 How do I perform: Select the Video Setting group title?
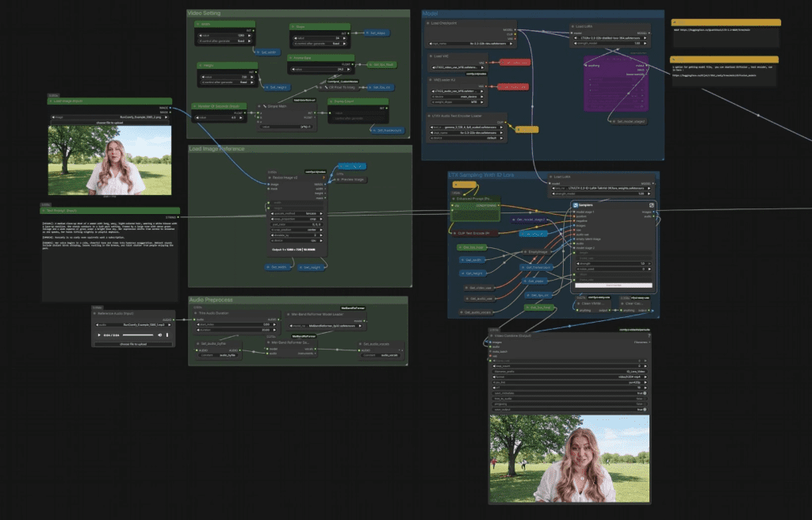[205, 13]
